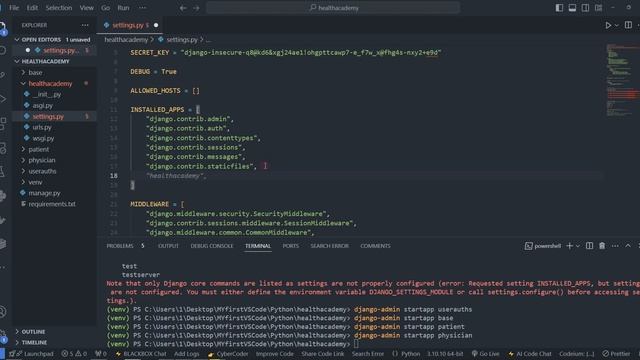Open the Go menu

pos(105,8)
